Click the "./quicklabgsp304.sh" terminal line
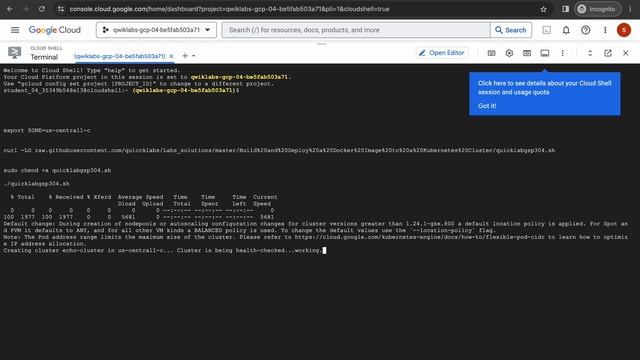Image resolution: width=640 pixels, height=360 pixels. 36,184
